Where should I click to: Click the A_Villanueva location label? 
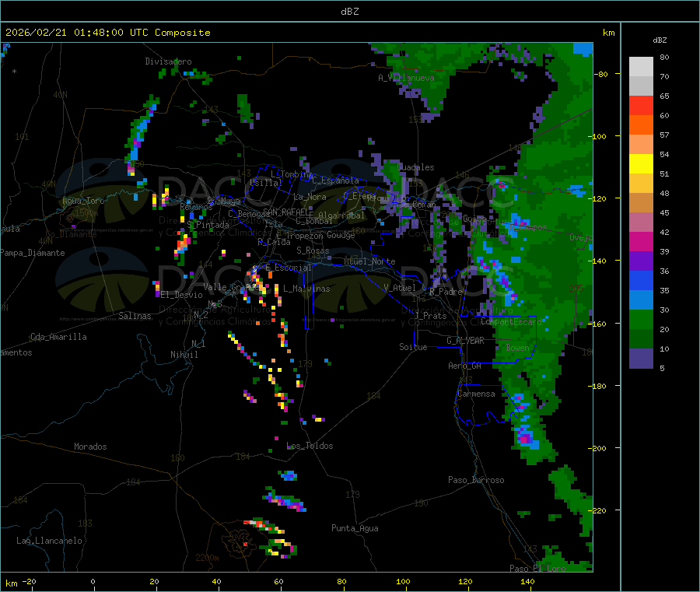406,78
